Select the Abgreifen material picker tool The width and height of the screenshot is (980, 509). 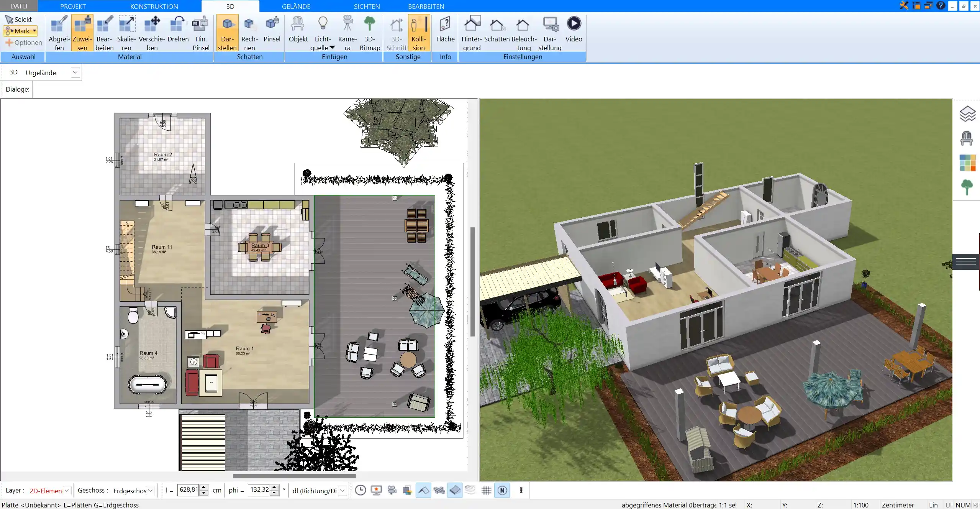pos(59,33)
